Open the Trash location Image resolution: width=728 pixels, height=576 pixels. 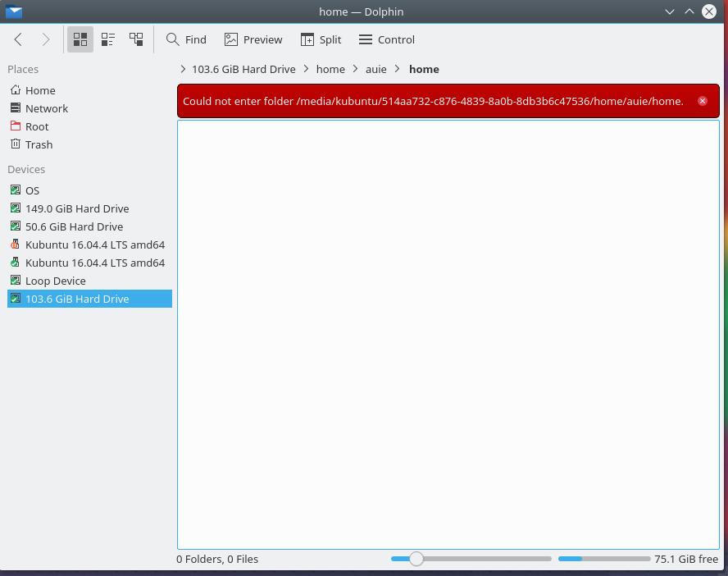tap(39, 144)
